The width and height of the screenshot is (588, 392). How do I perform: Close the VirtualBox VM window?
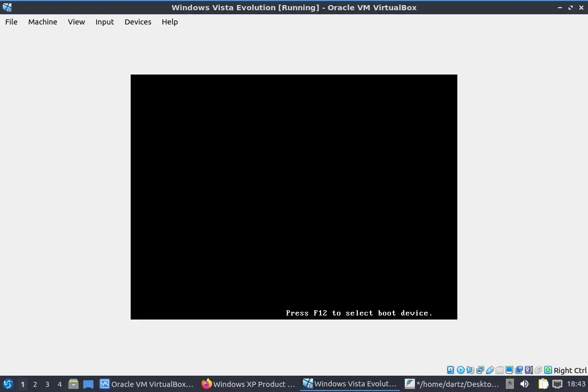click(x=581, y=8)
